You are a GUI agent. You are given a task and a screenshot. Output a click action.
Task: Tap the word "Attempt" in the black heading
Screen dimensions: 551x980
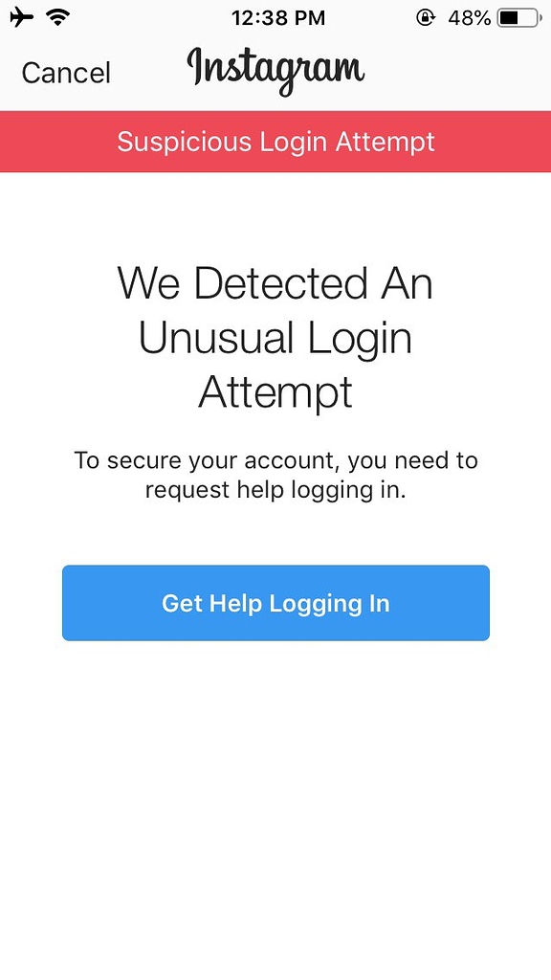pos(275,393)
